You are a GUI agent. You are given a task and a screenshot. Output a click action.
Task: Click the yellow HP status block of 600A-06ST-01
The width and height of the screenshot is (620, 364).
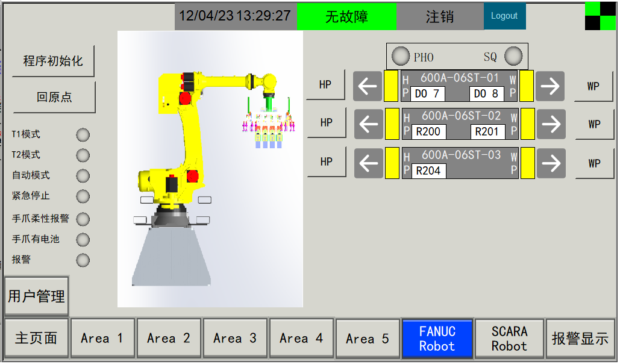click(x=391, y=86)
